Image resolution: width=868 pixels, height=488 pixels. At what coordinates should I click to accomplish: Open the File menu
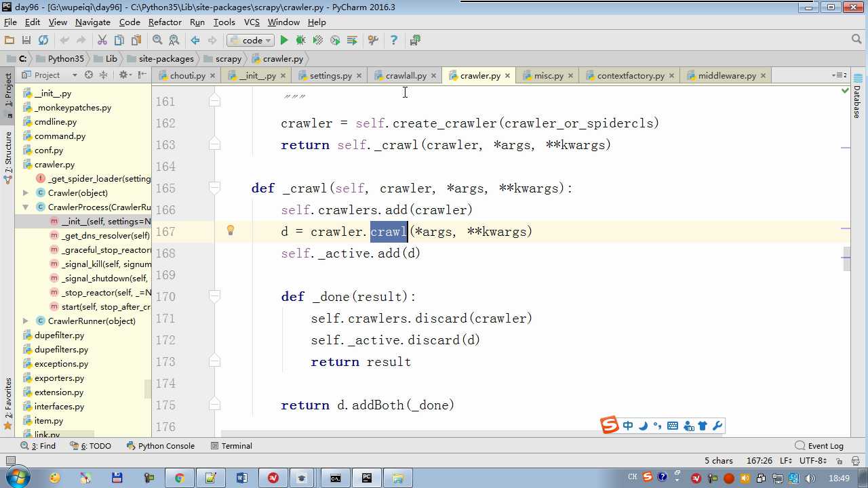click(x=10, y=22)
